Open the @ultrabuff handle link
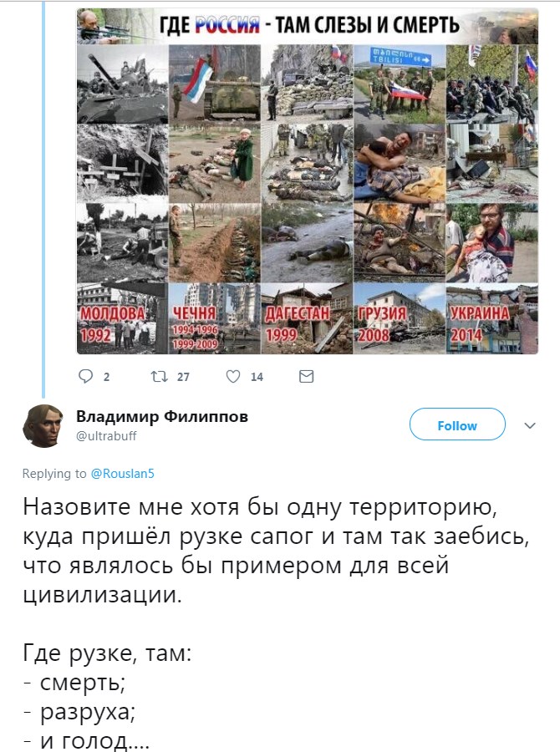Image resolution: width=560 pixels, height=752 pixels. (106, 436)
